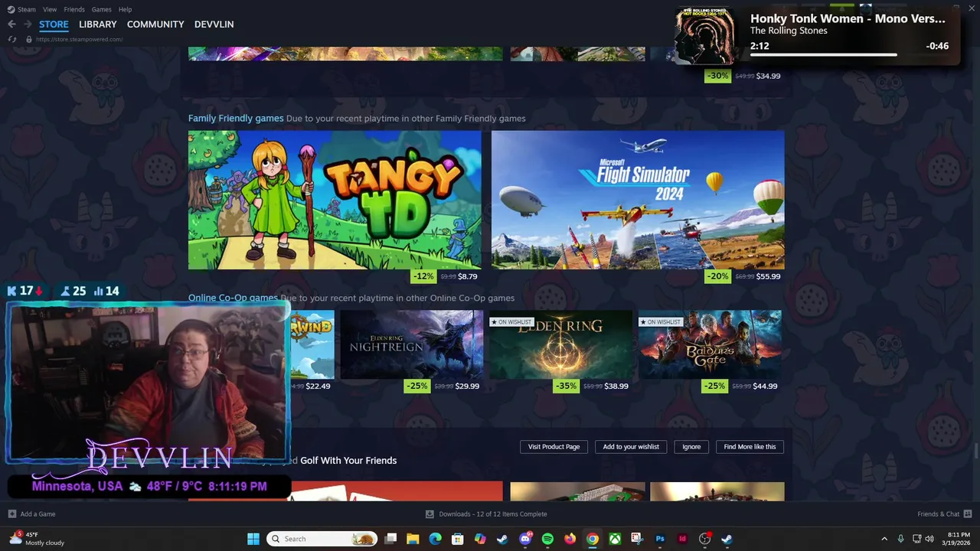Image resolution: width=980 pixels, height=551 pixels.
Task: Open Xbox app from taskbar
Action: coord(615,539)
